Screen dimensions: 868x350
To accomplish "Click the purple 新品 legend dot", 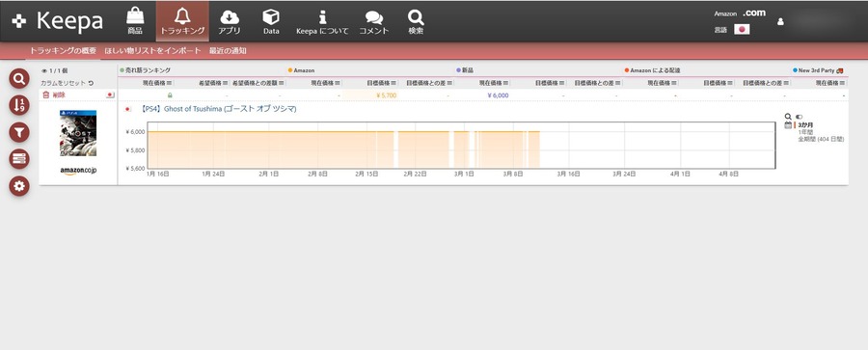I will [458, 71].
